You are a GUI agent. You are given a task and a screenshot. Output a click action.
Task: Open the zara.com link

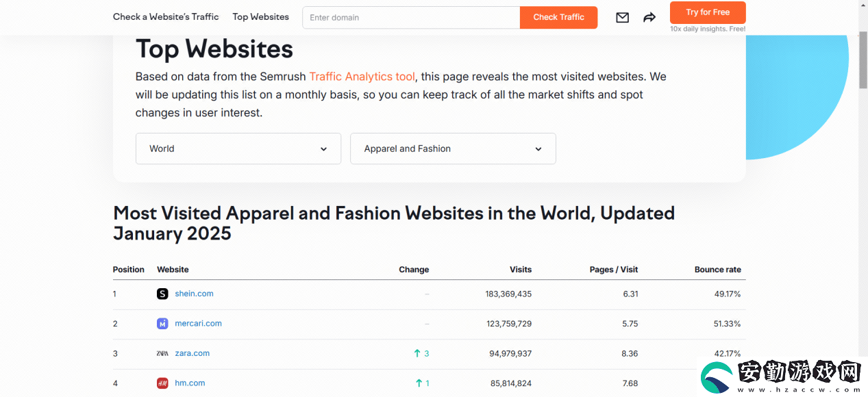192,353
